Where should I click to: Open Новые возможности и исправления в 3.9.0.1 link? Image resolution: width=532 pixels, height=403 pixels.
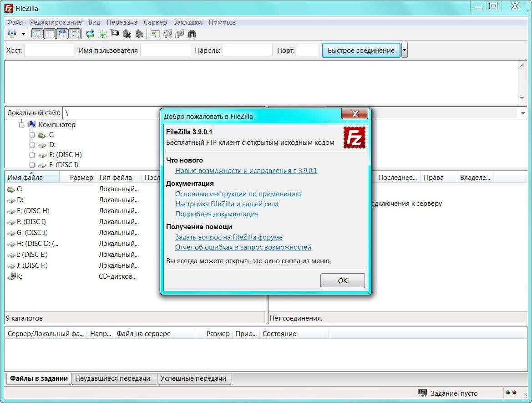(246, 171)
